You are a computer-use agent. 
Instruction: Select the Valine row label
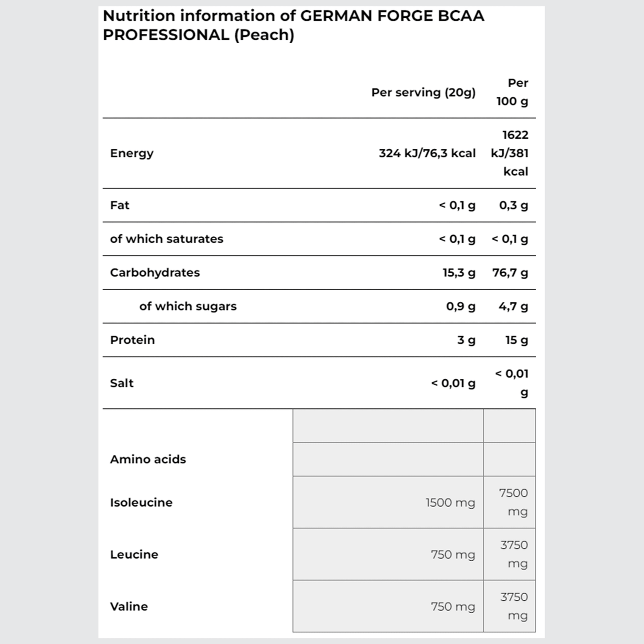[x=129, y=607]
